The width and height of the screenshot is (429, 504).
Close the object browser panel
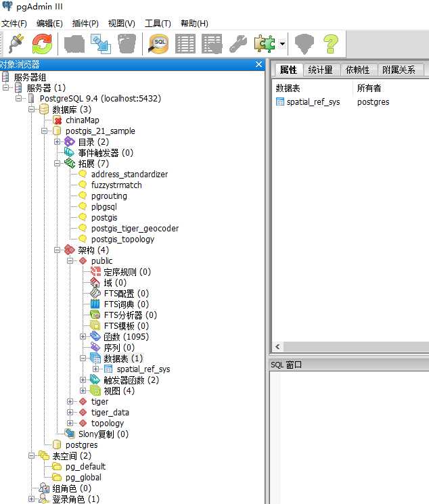pyautogui.click(x=259, y=64)
